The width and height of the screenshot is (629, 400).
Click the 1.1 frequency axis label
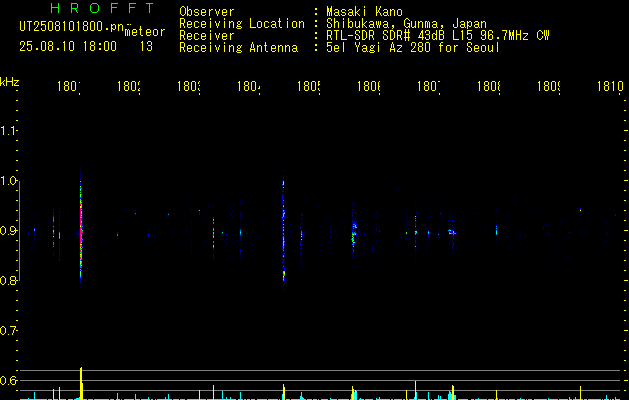tap(8, 130)
